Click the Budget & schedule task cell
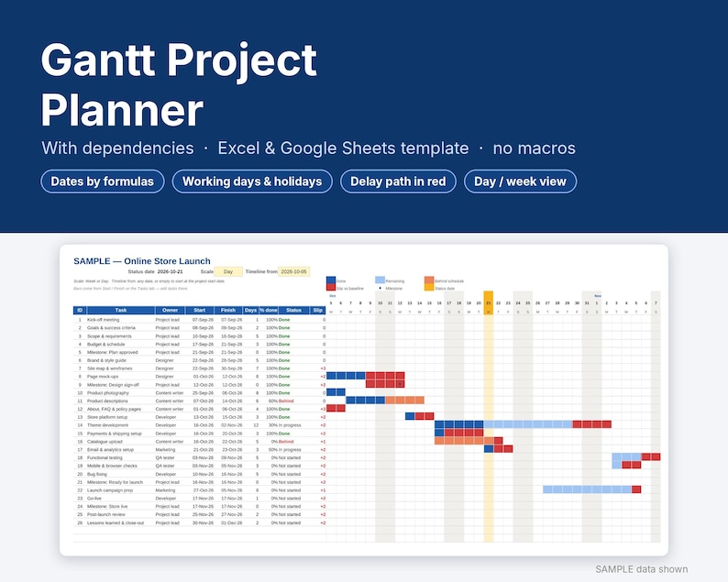The height and width of the screenshot is (582, 728). (x=105, y=345)
